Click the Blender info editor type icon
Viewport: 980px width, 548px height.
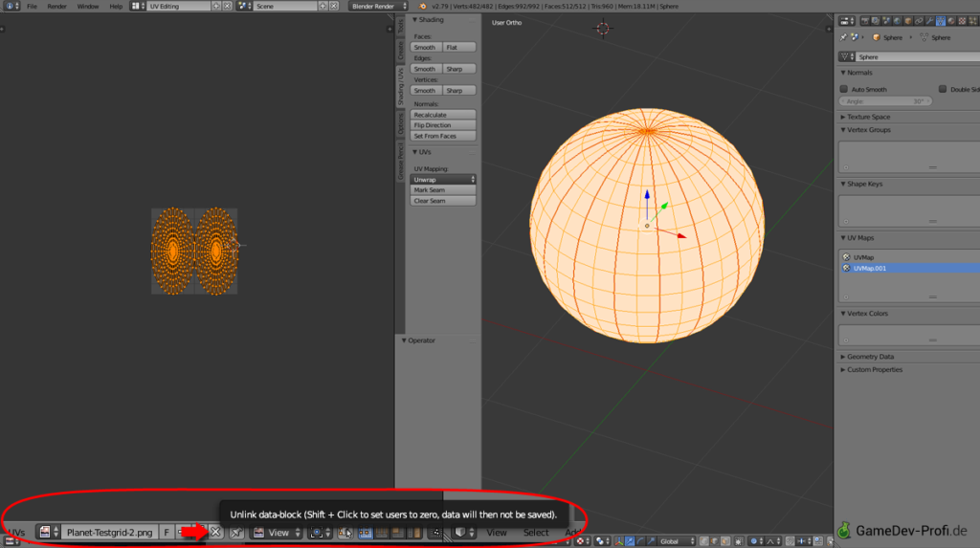11,6
